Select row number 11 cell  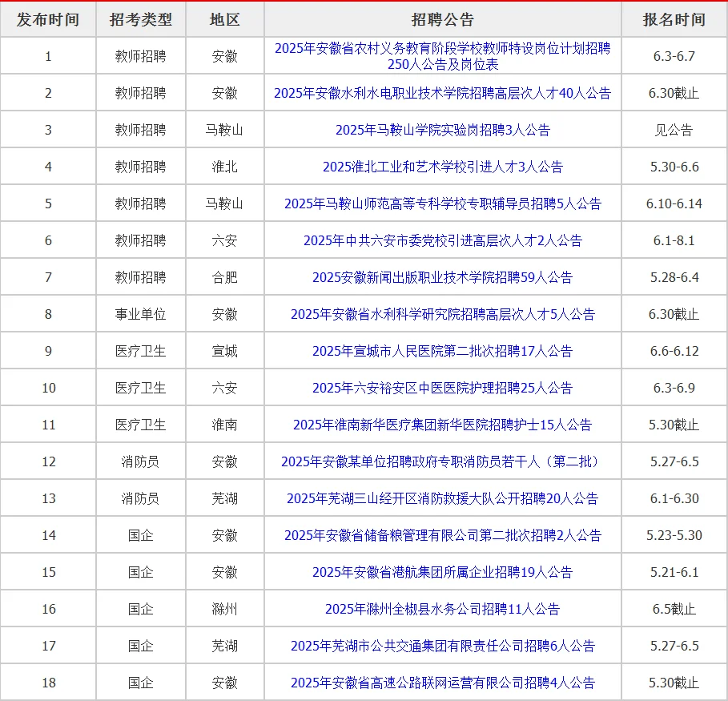click(48, 425)
